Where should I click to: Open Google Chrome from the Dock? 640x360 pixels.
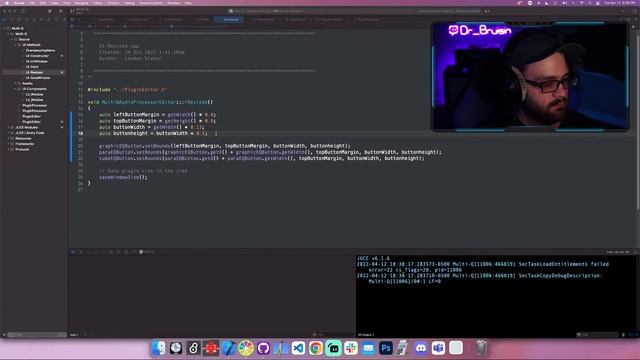pyautogui.click(x=316, y=348)
